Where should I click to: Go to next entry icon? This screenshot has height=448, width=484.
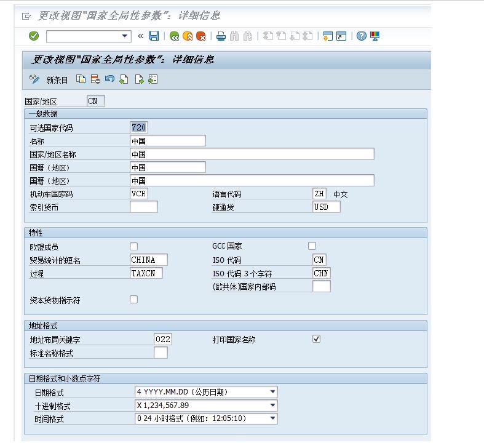[x=139, y=79]
